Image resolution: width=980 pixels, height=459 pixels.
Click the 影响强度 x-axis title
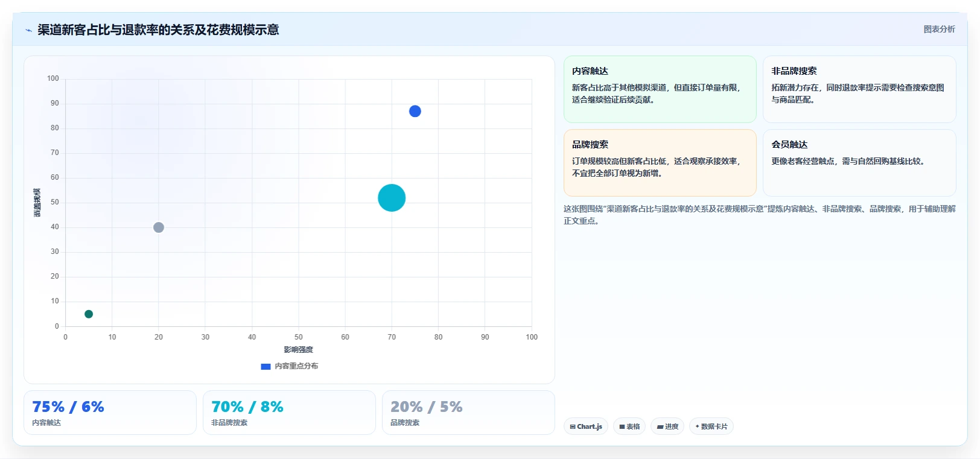click(299, 350)
